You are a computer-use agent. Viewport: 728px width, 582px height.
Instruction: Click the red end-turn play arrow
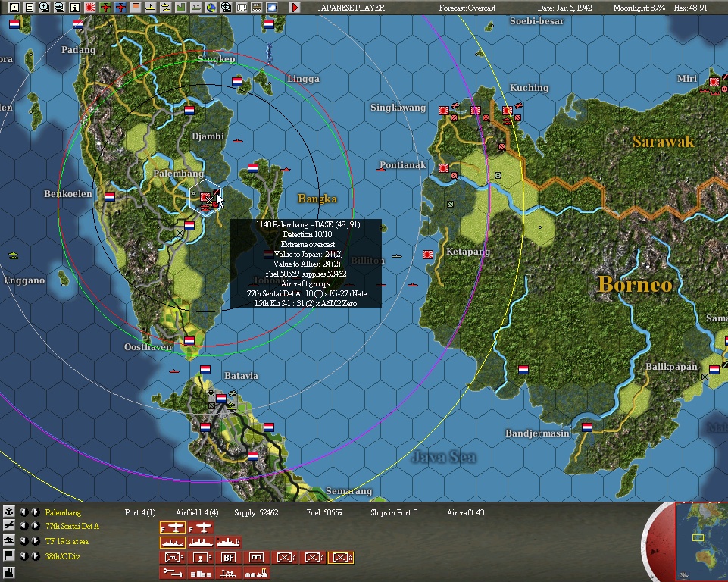[295, 8]
